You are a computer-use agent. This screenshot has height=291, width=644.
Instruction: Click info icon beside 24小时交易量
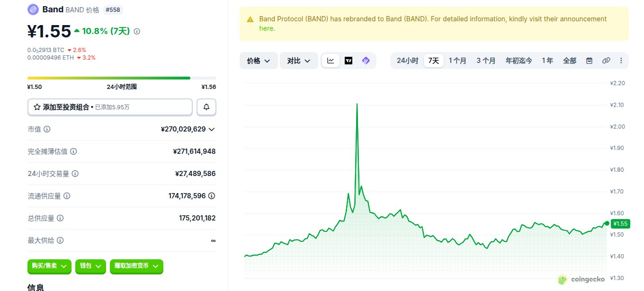tap(75, 174)
